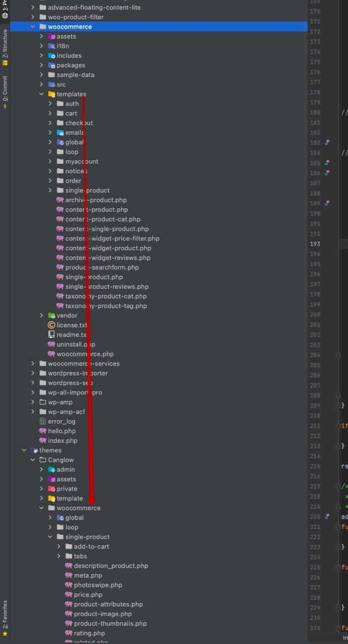Select product-searchform.php file
The width and height of the screenshot is (348, 644).
pos(102,267)
